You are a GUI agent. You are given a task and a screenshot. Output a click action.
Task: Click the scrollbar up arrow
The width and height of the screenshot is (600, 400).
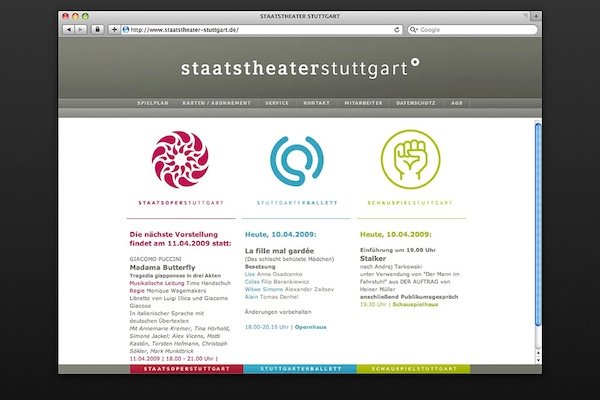point(538,353)
